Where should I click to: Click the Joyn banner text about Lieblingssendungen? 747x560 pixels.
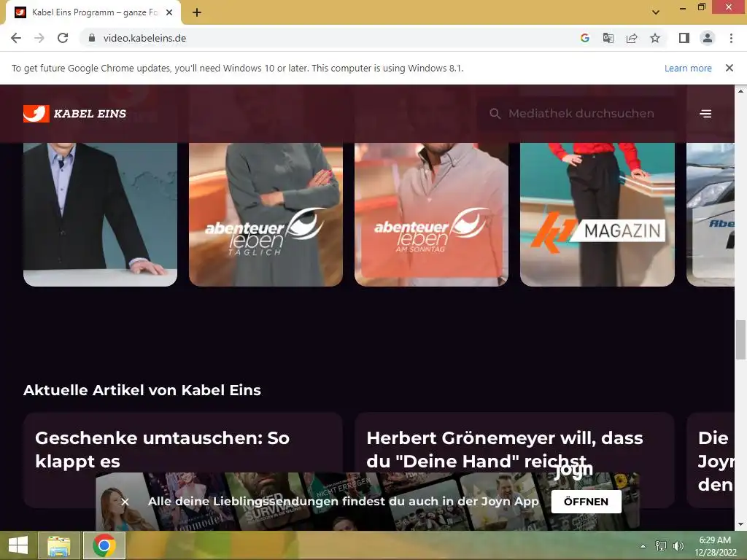(x=343, y=502)
